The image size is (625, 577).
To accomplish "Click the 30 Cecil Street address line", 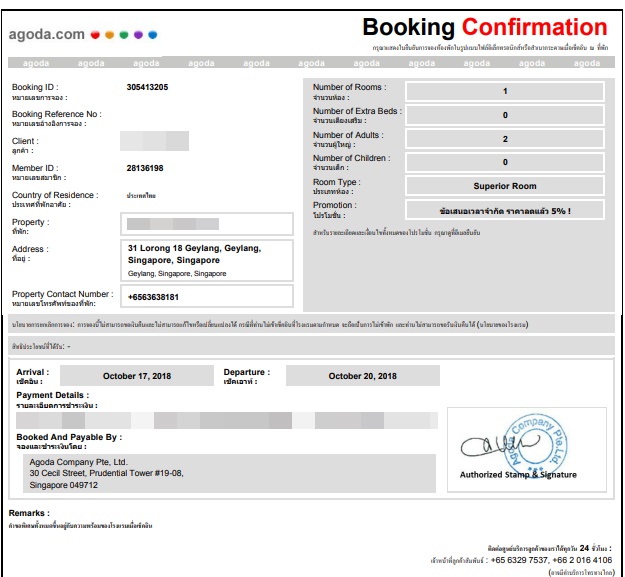I will click(106, 473).
